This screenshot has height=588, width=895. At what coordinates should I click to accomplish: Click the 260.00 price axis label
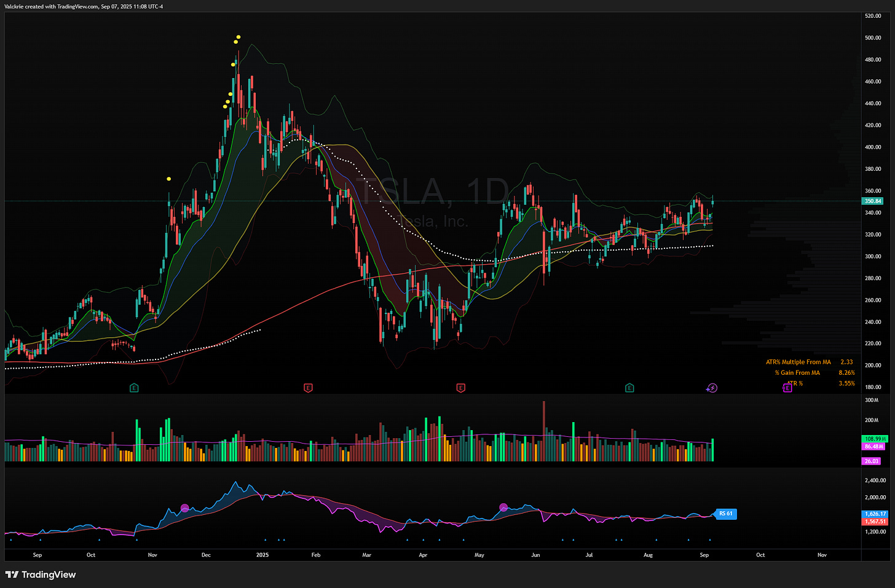(x=873, y=300)
